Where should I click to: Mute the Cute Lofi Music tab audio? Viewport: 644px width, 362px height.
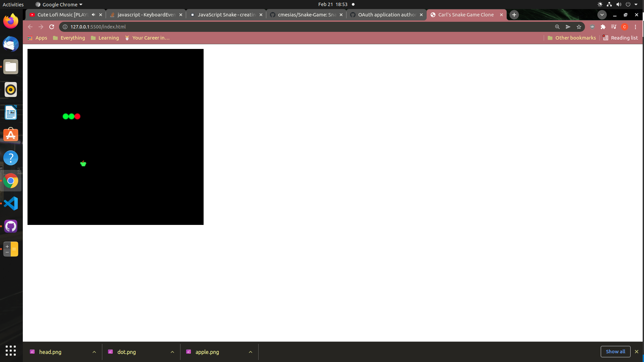coord(94,14)
